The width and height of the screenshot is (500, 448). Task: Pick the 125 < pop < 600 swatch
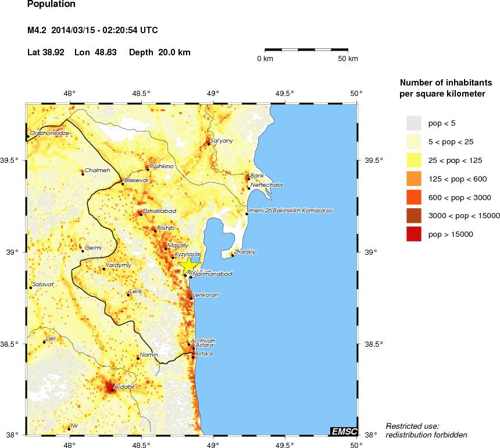[413, 179]
